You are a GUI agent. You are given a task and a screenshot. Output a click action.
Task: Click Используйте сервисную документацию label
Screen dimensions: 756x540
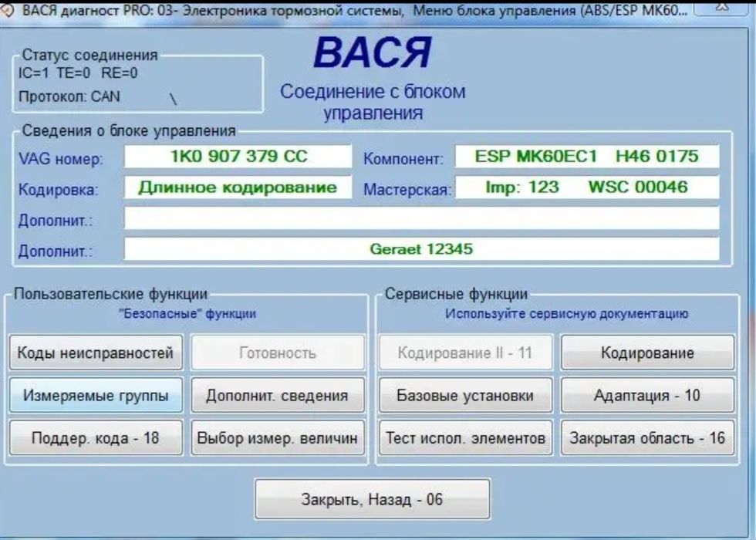click(566, 314)
